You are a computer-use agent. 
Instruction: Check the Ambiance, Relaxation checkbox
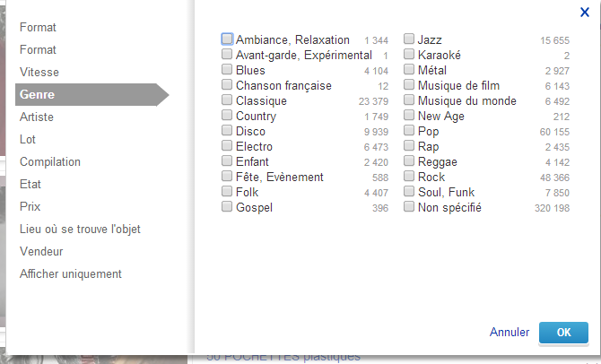227,39
